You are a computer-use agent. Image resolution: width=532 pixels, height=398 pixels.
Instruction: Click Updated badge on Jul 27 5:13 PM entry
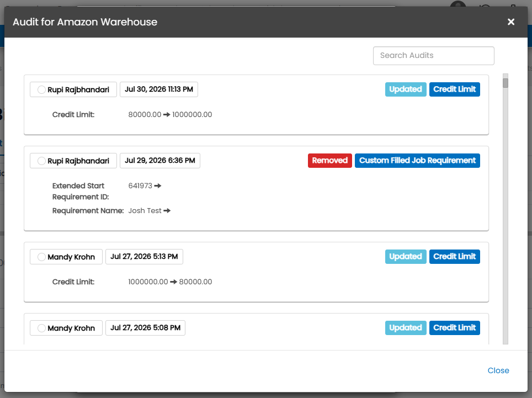pos(406,257)
